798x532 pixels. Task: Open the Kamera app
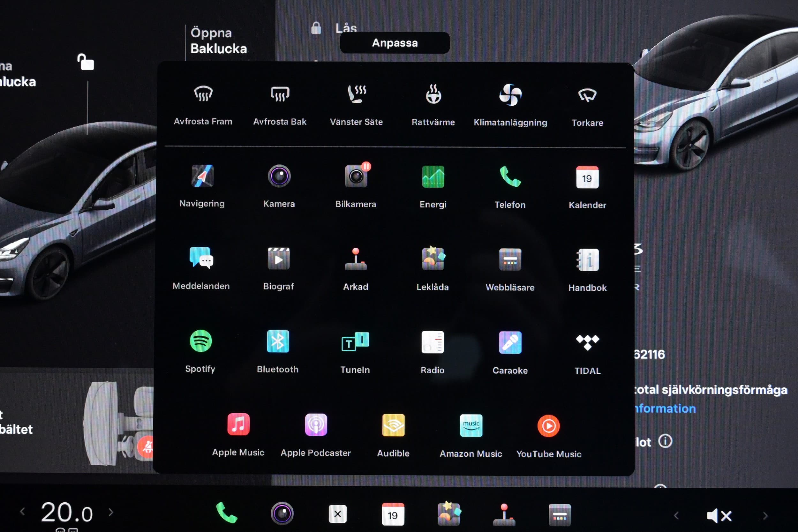point(279,186)
